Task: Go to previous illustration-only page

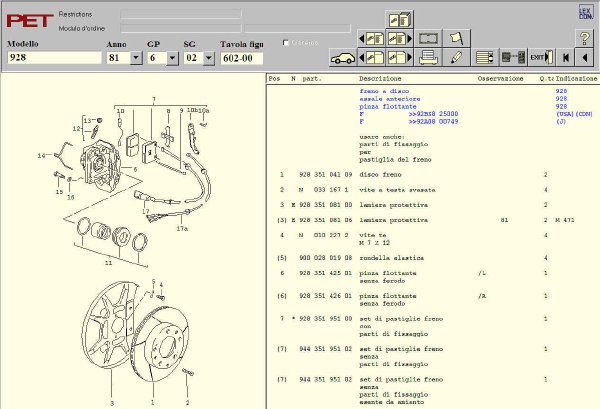Action: 371,58
